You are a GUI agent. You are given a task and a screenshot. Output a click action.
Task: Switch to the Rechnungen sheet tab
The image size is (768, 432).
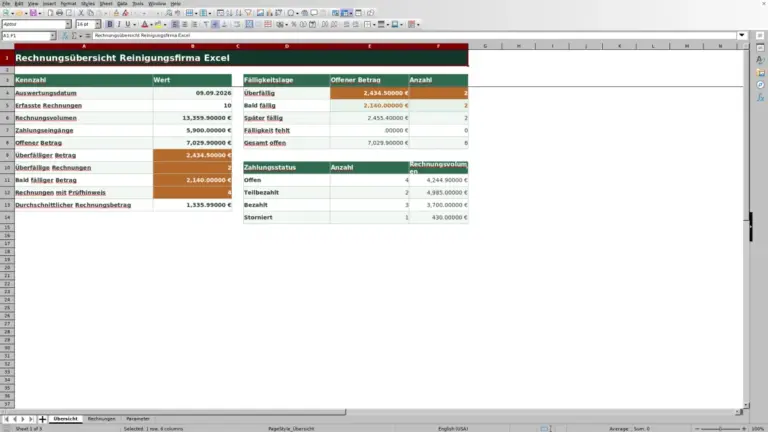pos(101,419)
